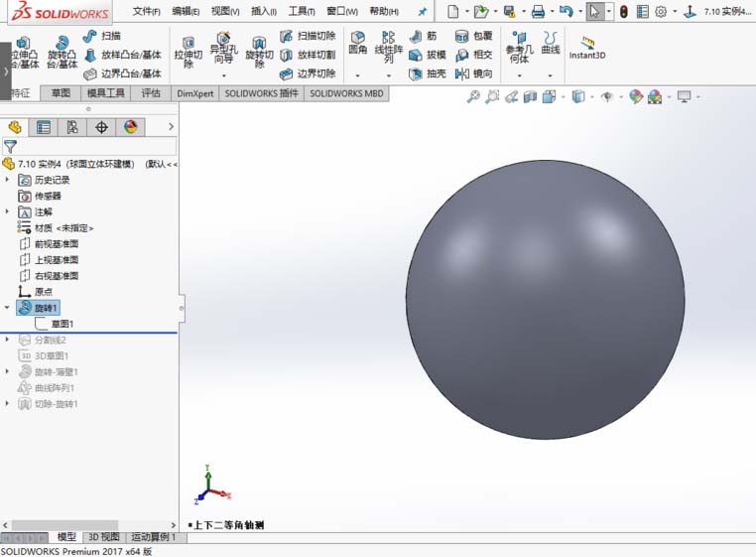Click the Save icon
The height and width of the screenshot is (557, 756).
pyautogui.click(x=509, y=11)
